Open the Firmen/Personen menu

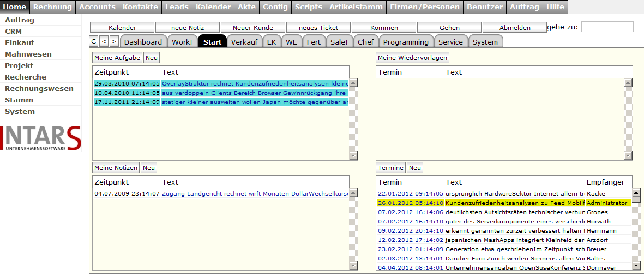(425, 7)
